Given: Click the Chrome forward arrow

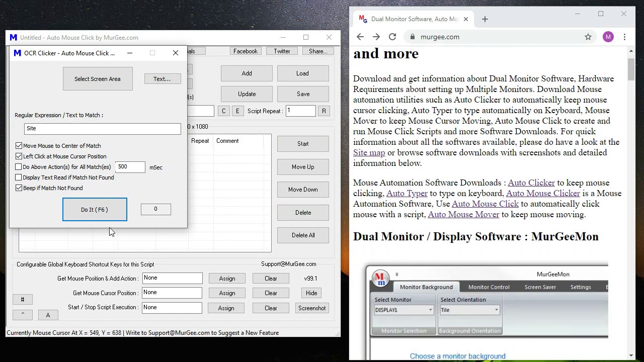Looking at the screenshot, I should (x=376, y=37).
